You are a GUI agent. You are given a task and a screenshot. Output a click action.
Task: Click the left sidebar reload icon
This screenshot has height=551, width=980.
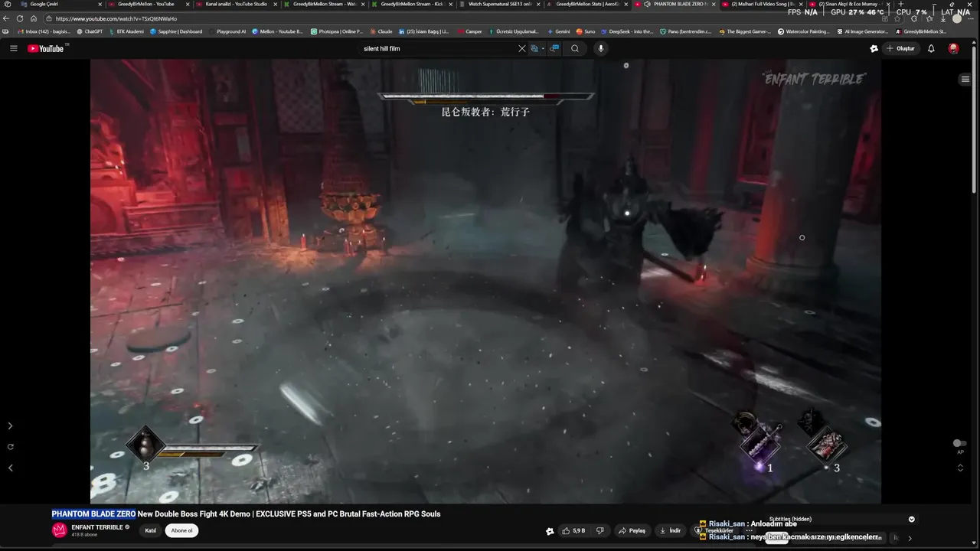(10, 446)
